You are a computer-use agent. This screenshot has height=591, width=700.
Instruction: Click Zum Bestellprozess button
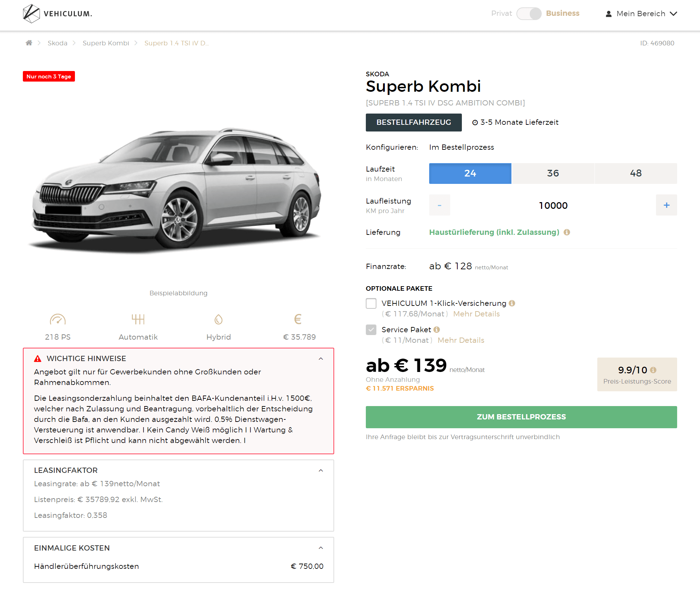coord(521,417)
